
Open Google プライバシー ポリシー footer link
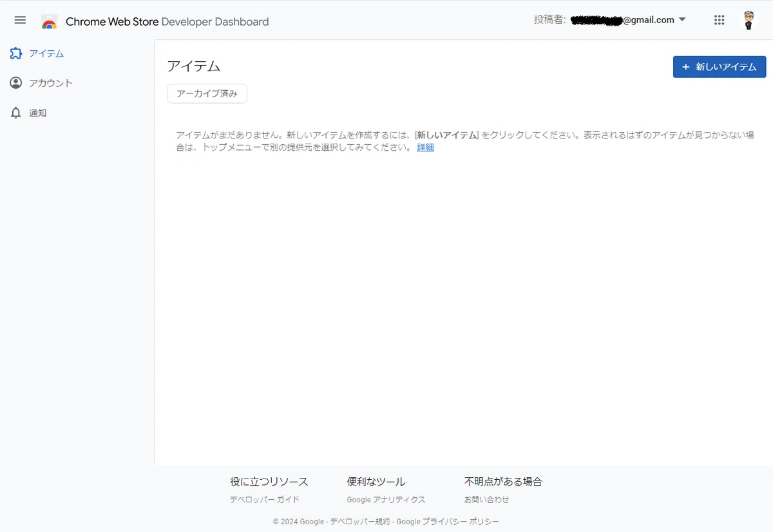pos(448,522)
